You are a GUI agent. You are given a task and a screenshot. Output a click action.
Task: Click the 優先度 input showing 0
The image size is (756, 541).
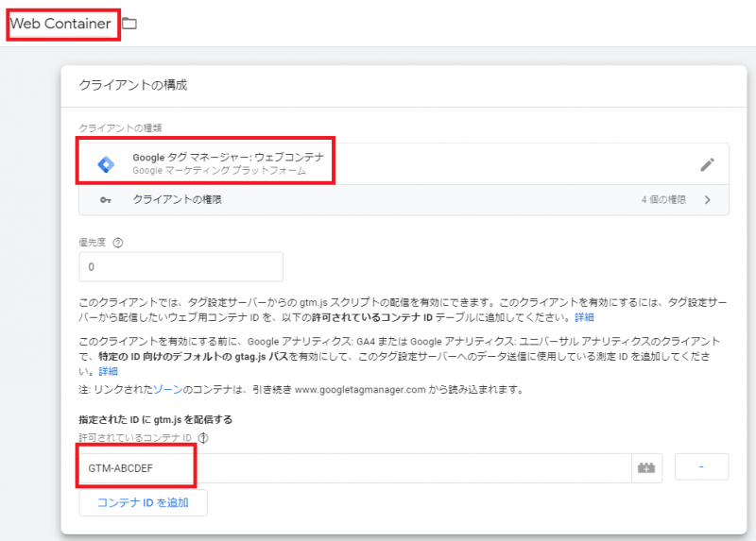click(180, 266)
